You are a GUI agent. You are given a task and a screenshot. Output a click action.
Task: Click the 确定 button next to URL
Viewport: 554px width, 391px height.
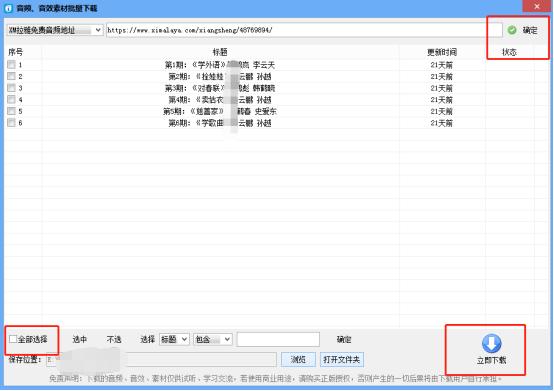(x=523, y=30)
